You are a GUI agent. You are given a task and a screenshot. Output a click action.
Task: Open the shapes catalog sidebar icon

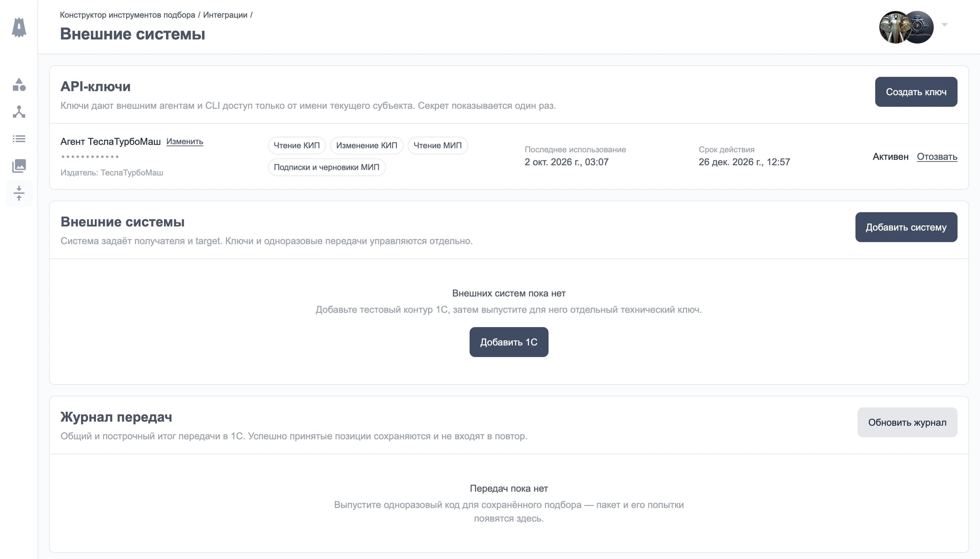click(x=19, y=84)
